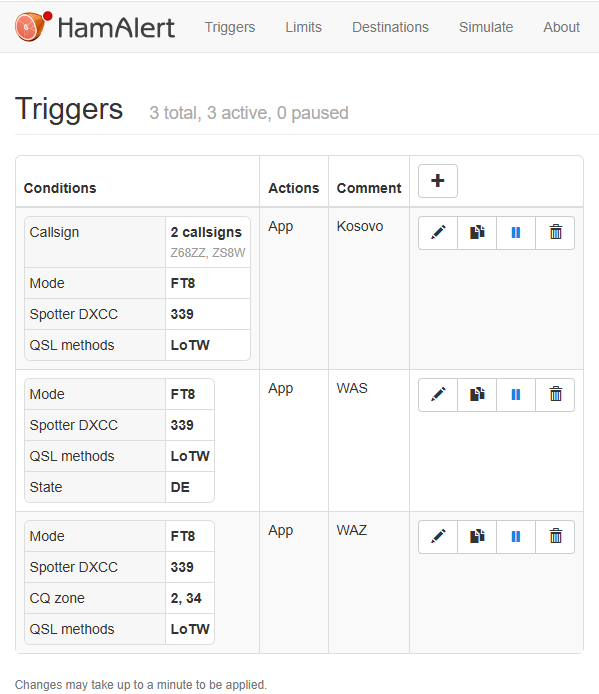Pause the Kosovo trigger

click(x=516, y=233)
